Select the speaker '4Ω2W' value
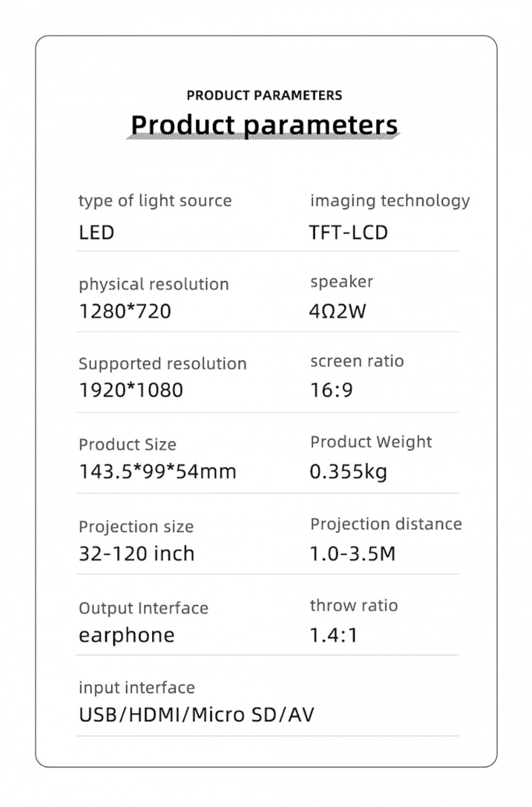This screenshot has width=532, height=807. (x=338, y=311)
